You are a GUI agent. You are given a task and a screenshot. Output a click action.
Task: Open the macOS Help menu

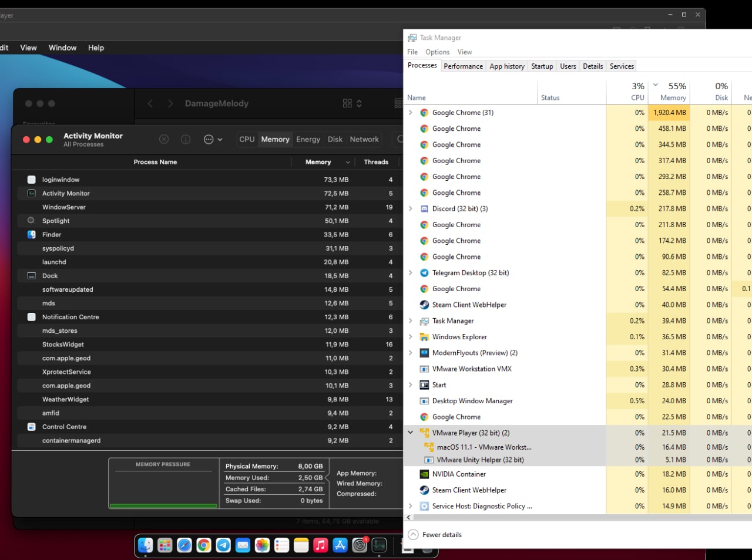tap(96, 48)
